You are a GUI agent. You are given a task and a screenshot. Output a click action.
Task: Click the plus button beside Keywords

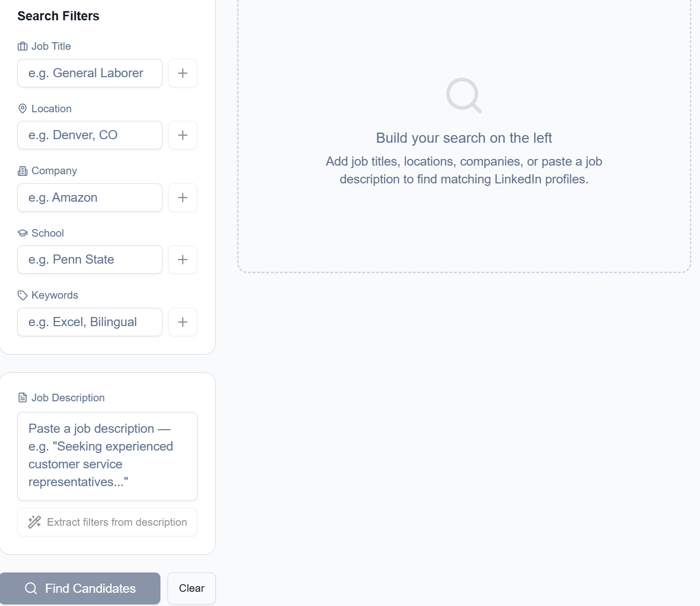click(183, 322)
